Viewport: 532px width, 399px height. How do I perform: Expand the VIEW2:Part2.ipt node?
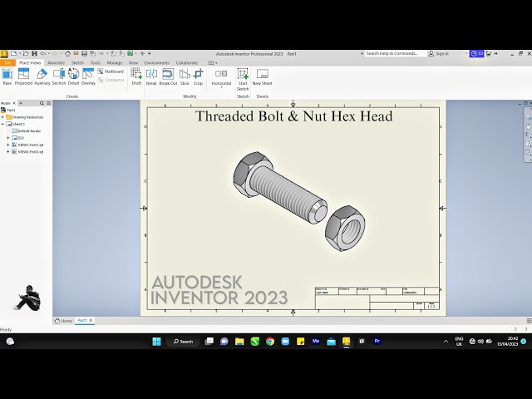tap(8, 151)
